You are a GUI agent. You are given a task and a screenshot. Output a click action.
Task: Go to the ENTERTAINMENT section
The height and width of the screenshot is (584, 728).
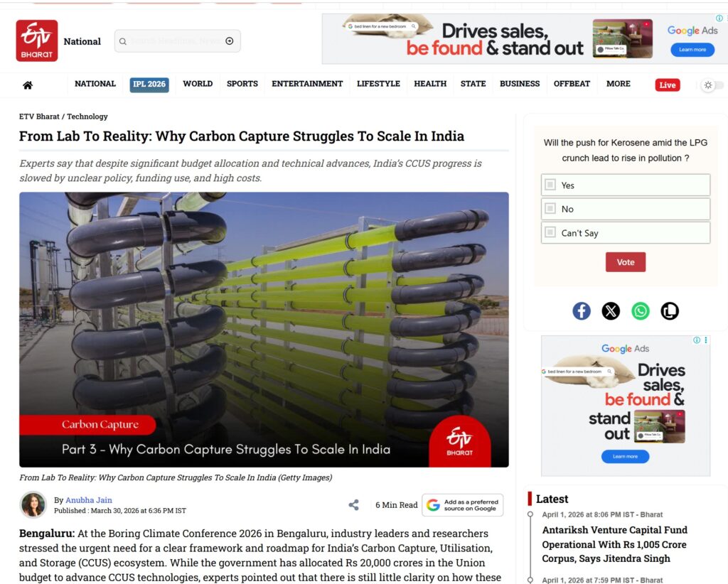tap(307, 84)
